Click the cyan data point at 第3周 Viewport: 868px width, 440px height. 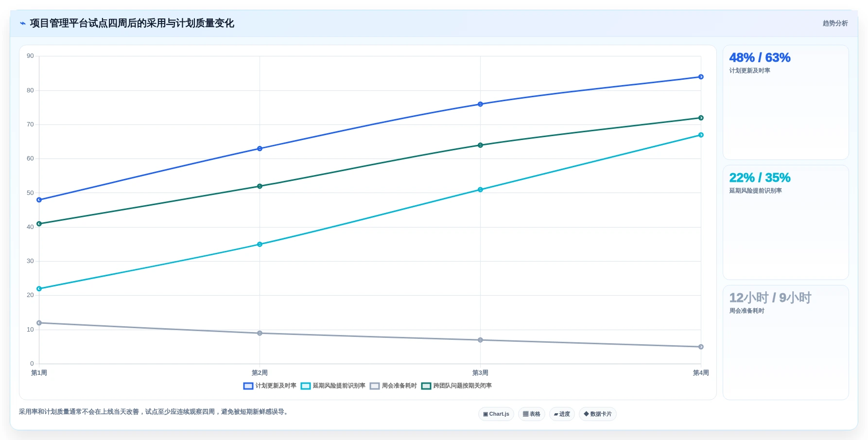pyautogui.click(x=480, y=190)
